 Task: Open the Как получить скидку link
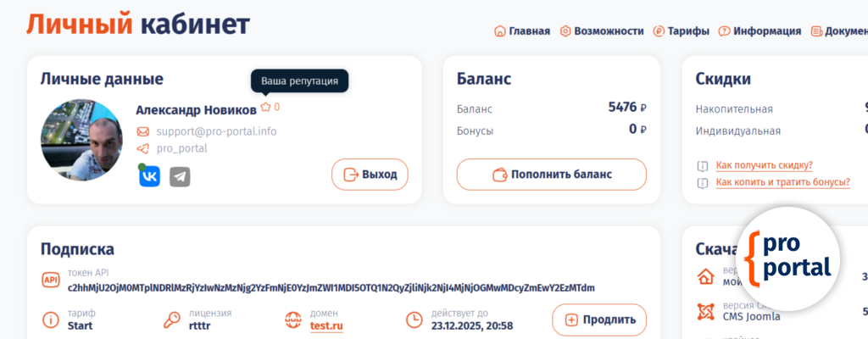[x=764, y=165]
